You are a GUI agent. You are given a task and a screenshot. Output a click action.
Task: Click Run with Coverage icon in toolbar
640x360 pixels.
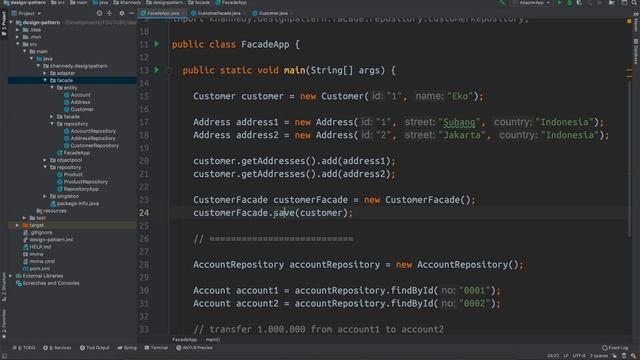click(579, 3)
